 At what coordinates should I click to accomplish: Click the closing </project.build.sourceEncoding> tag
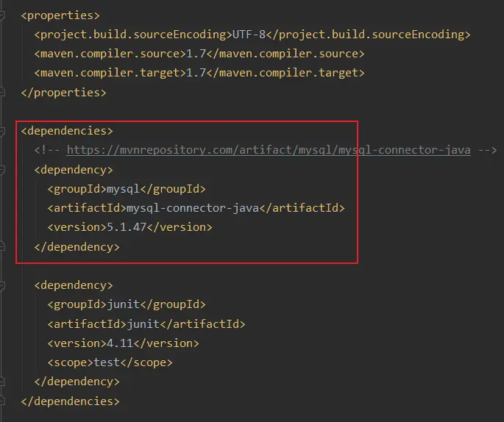coord(369,35)
